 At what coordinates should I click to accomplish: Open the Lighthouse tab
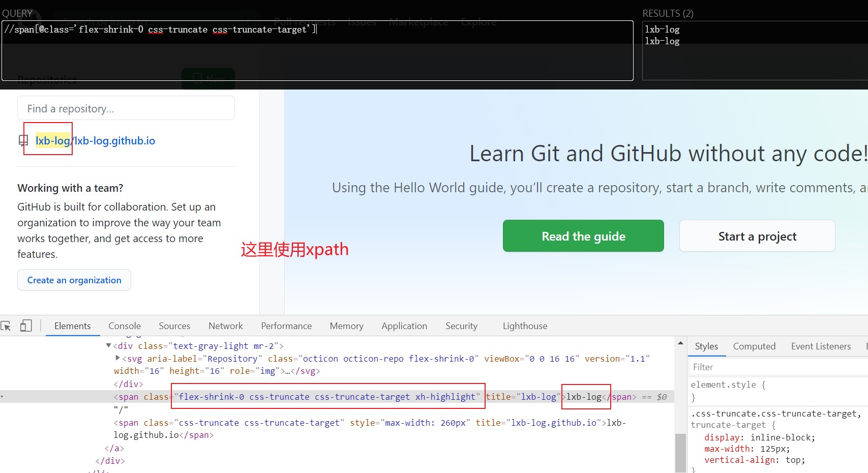pyautogui.click(x=525, y=326)
